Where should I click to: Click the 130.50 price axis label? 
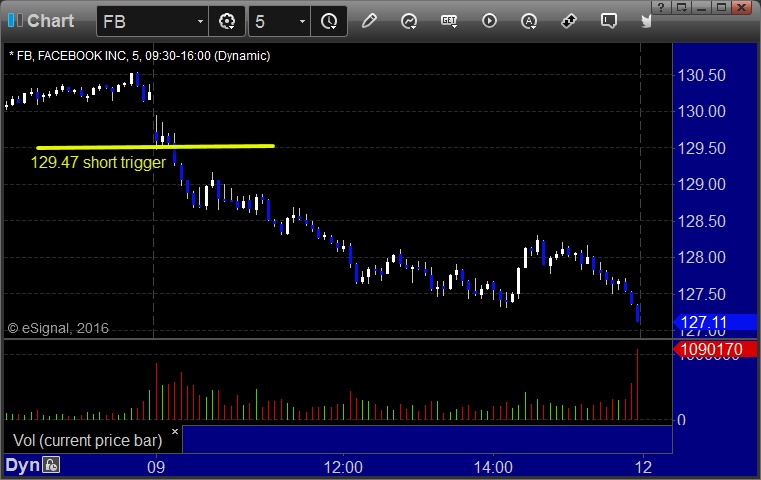coord(701,75)
